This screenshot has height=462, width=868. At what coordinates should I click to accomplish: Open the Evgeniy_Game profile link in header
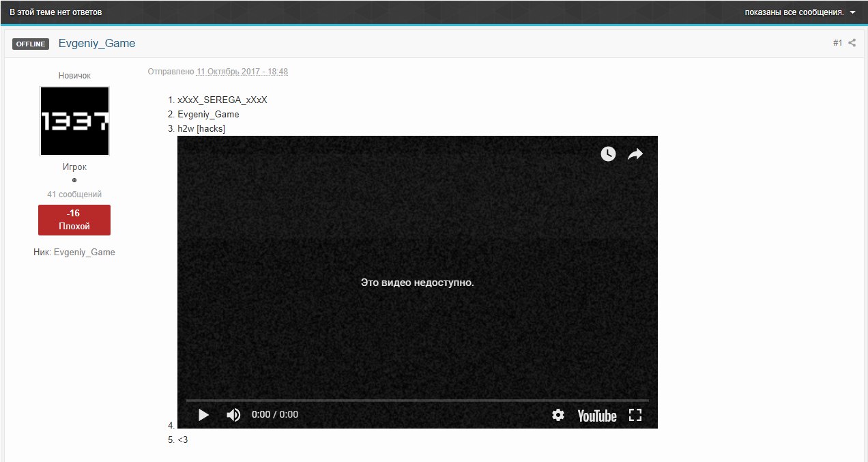pos(97,44)
